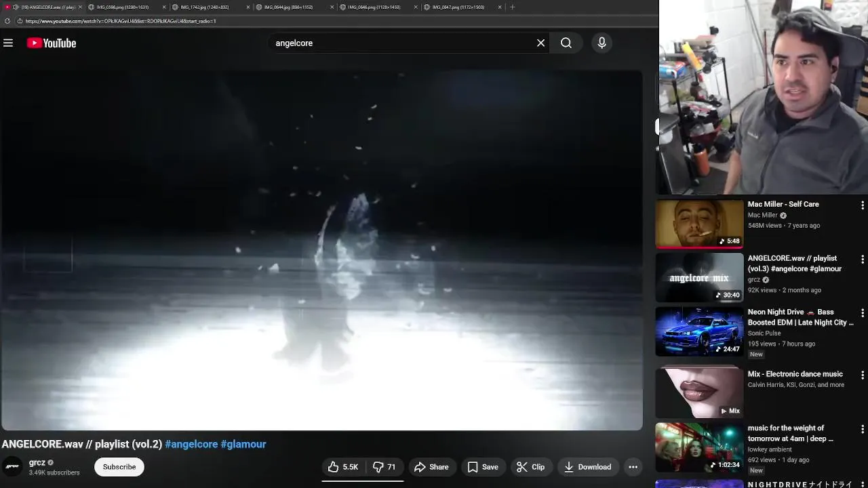
Task: Save the video to a playlist
Action: tap(483, 467)
